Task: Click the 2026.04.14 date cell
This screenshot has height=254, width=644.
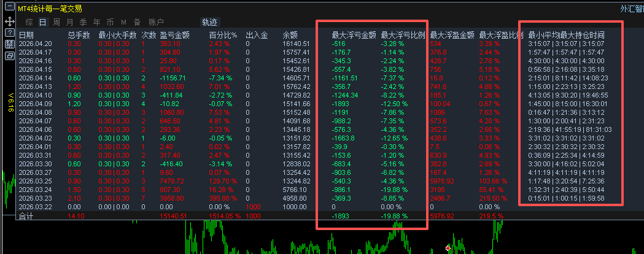Action: 36,78
